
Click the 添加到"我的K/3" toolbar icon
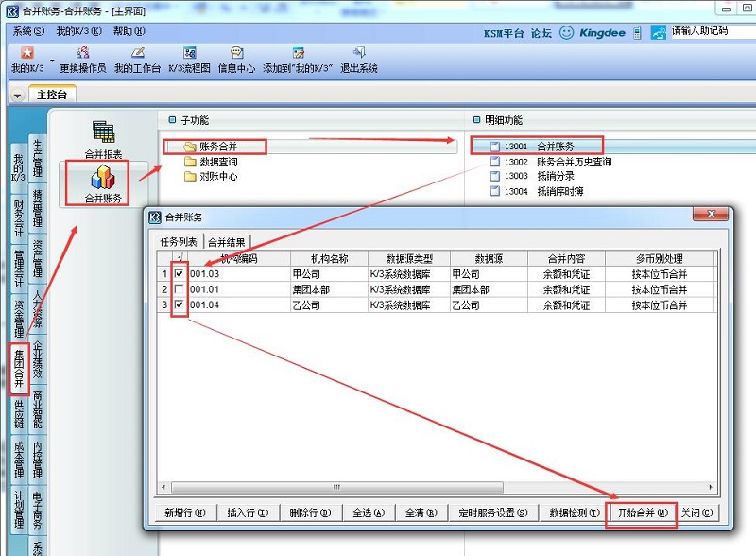tap(298, 54)
